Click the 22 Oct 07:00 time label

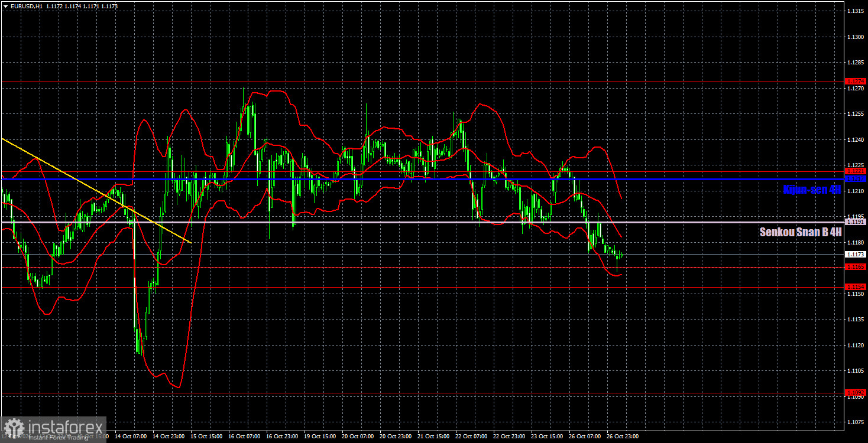tap(470, 437)
